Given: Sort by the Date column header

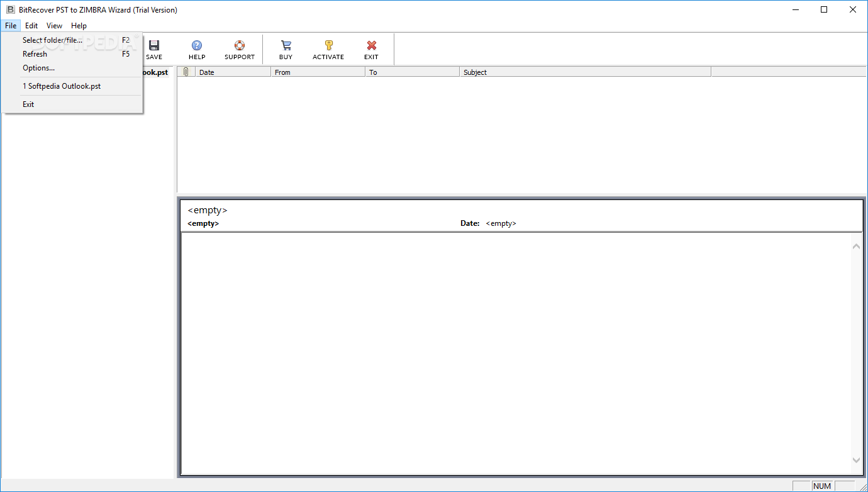Looking at the screenshot, I should [x=233, y=72].
